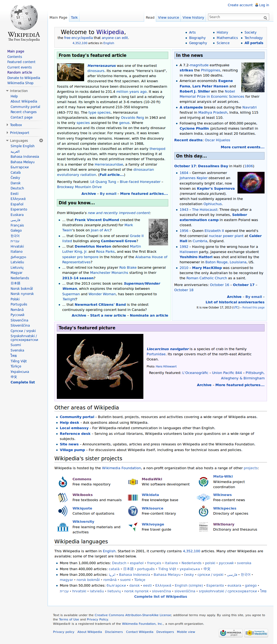Click the user icon beside Log in
Image resolution: width=277 pixels, height=644 pixels.
tap(257, 5)
